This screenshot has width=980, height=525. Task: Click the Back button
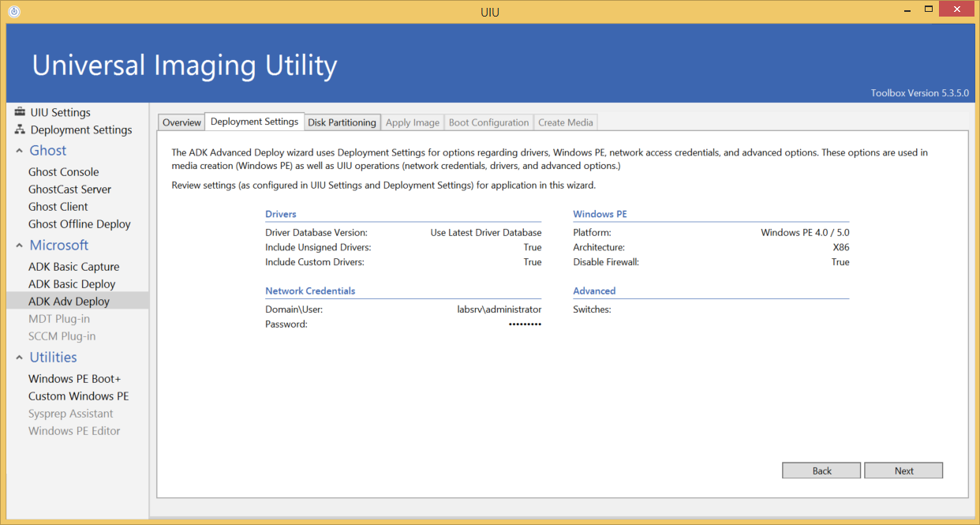point(821,471)
